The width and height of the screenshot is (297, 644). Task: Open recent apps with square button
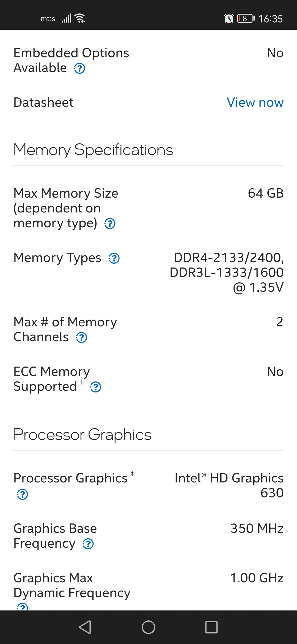point(211,627)
